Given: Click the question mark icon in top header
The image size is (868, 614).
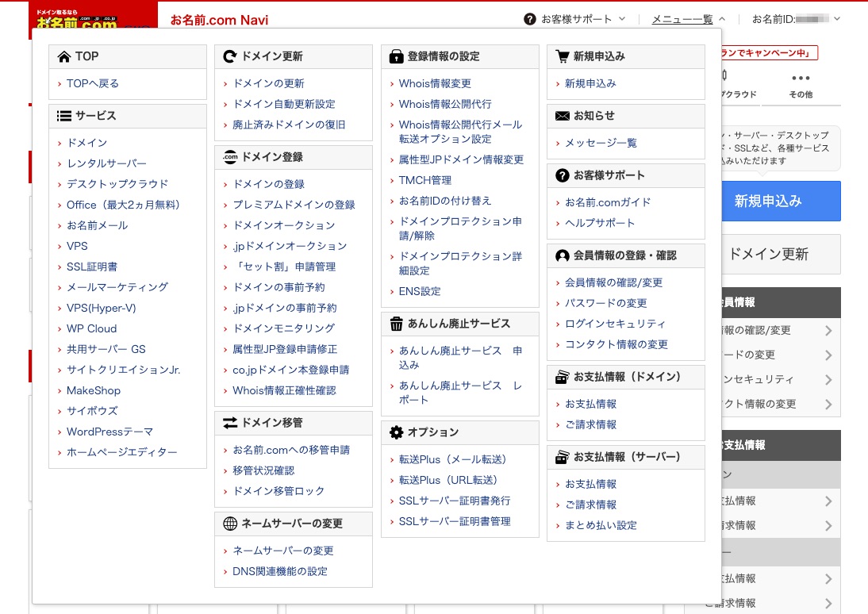Looking at the screenshot, I should point(530,19).
